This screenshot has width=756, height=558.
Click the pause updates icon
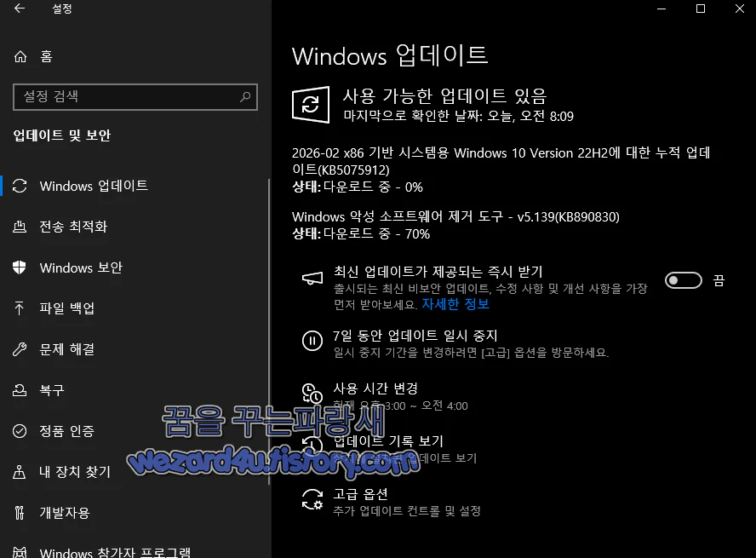312,341
